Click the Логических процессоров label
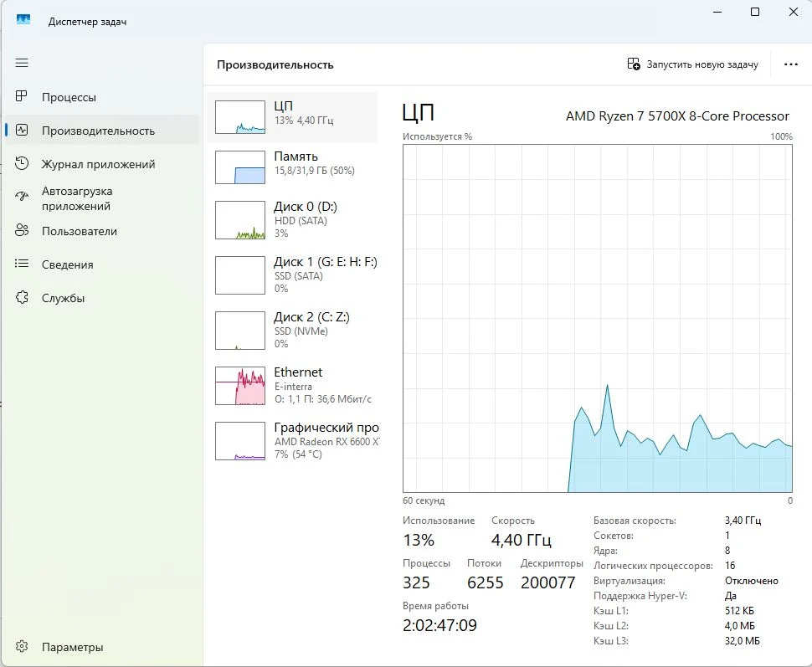Screen dimensions: 812x667 click(x=653, y=566)
